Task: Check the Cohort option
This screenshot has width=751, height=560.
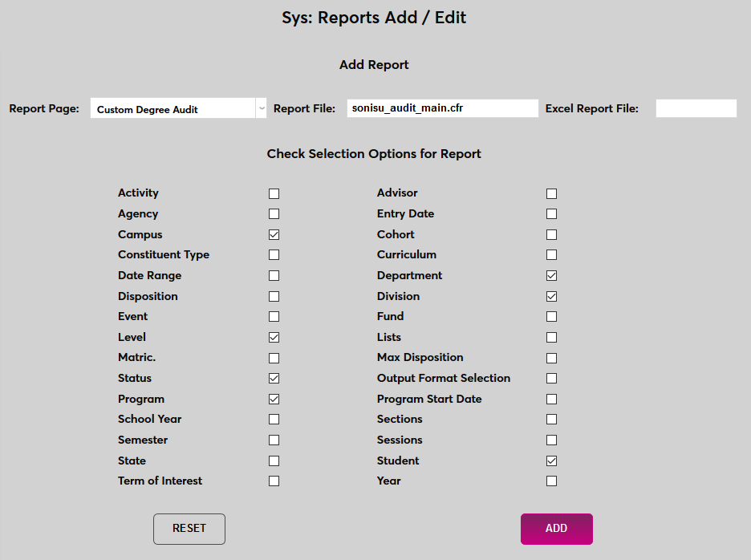Action: (551, 234)
